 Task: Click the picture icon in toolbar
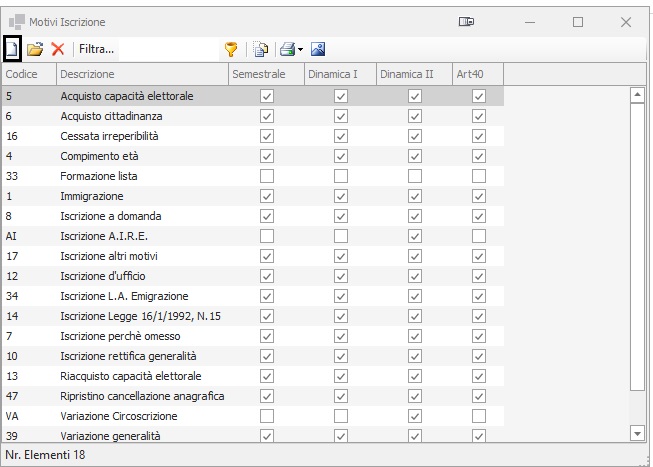tap(318, 48)
